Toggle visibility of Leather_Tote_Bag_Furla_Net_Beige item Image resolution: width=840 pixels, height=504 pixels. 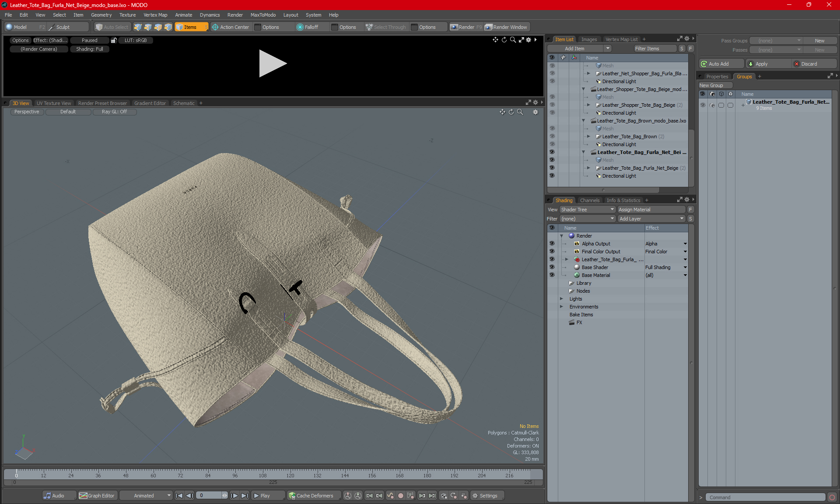(552, 168)
